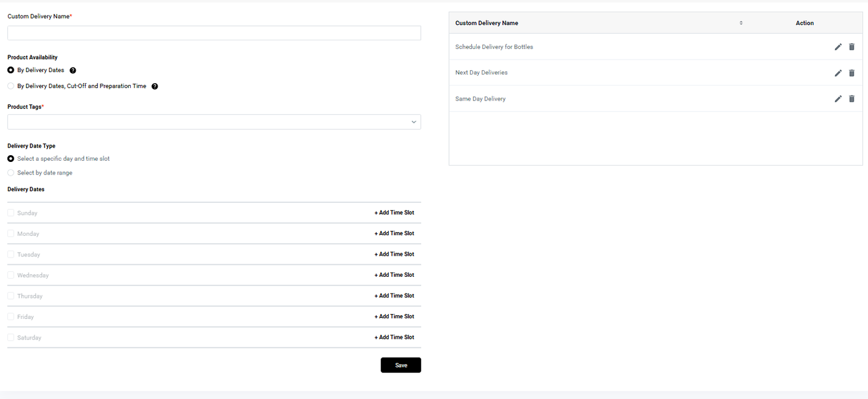The image size is (868, 399).
Task: Check the Wednesday checkbox
Action: pyautogui.click(x=11, y=275)
